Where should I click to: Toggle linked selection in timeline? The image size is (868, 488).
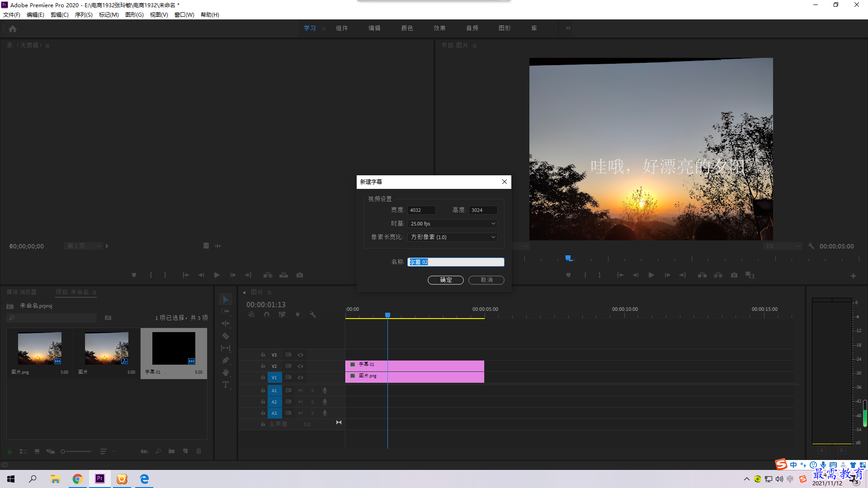[x=282, y=314]
